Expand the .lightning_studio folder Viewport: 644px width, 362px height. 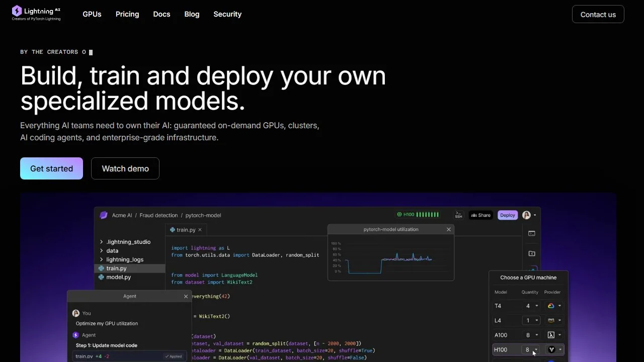click(125, 242)
